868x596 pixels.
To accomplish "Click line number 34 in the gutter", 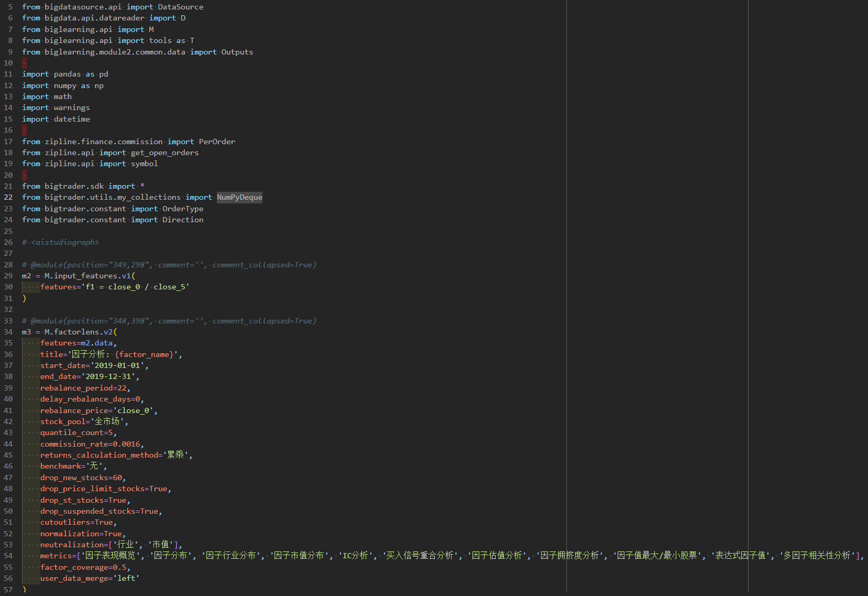I will point(8,332).
